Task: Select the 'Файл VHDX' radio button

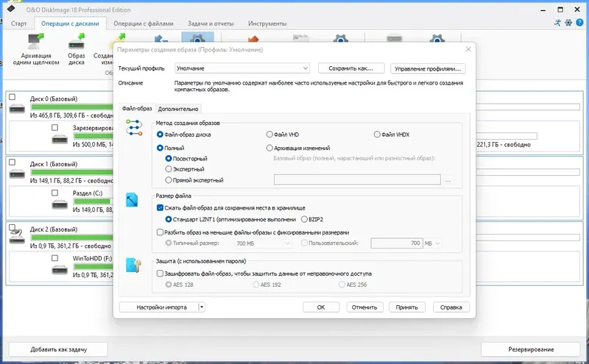Action: (x=377, y=135)
